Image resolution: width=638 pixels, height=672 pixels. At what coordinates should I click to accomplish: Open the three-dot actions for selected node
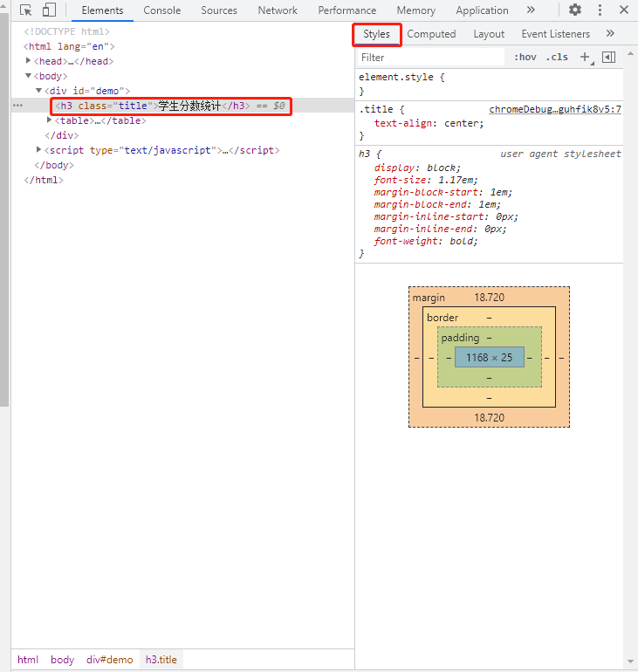18,106
